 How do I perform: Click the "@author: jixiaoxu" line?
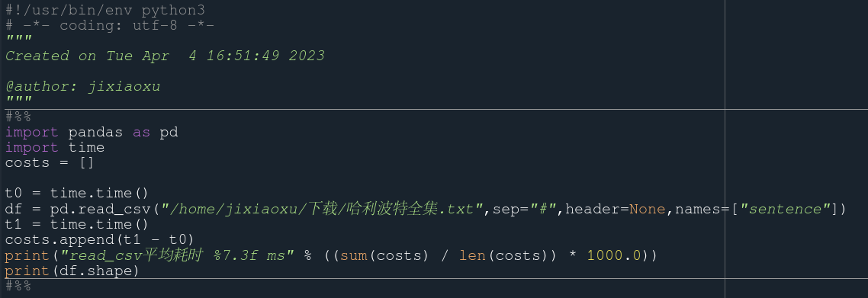[x=83, y=87]
